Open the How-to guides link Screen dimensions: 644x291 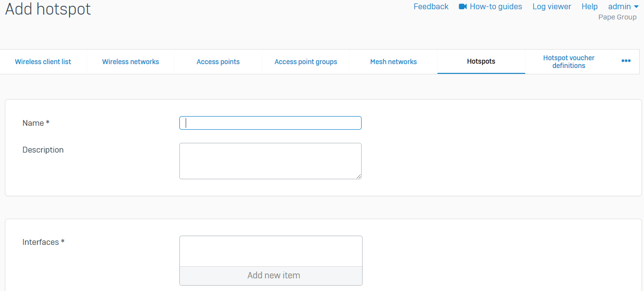click(x=496, y=7)
